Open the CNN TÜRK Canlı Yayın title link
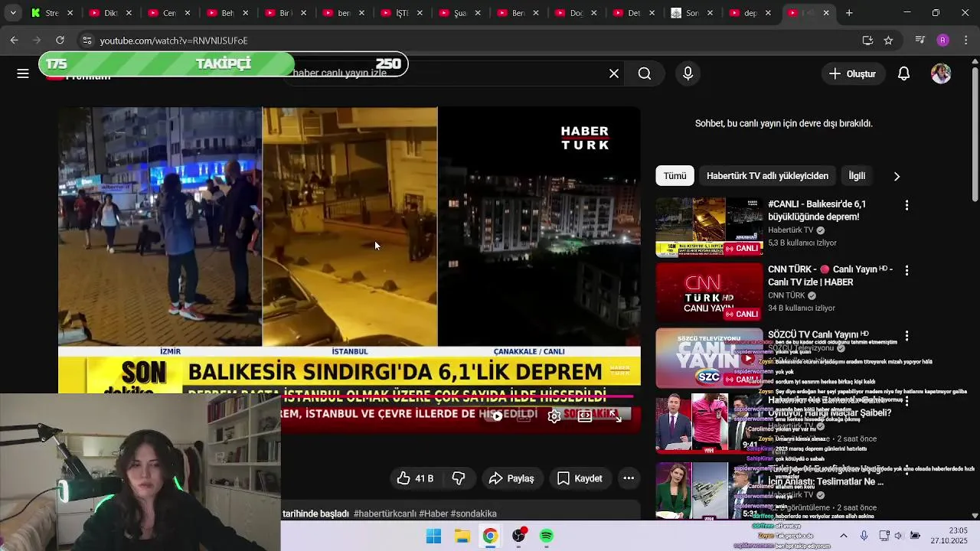Image resolution: width=980 pixels, height=551 pixels. (x=830, y=275)
